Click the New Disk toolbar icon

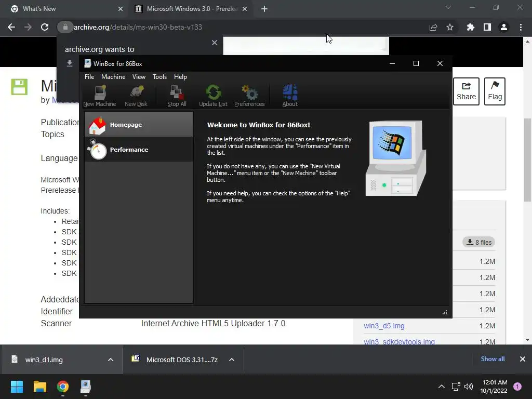pyautogui.click(x=136, y=96)
